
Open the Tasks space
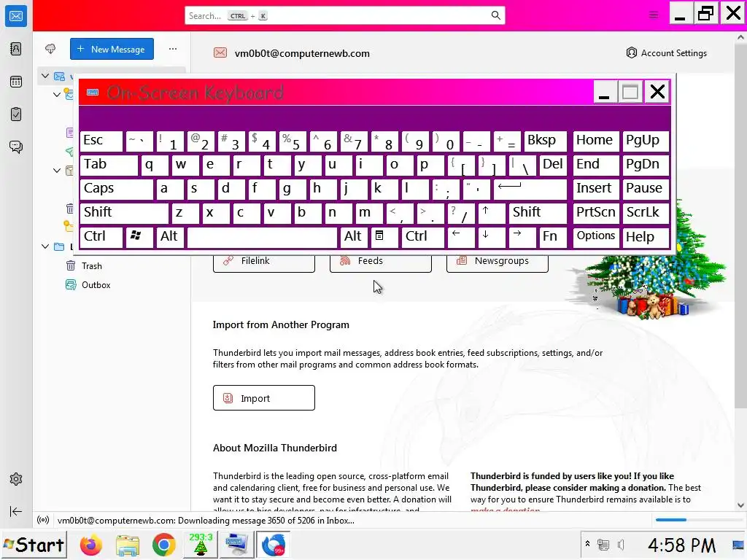tap(16, 114)
